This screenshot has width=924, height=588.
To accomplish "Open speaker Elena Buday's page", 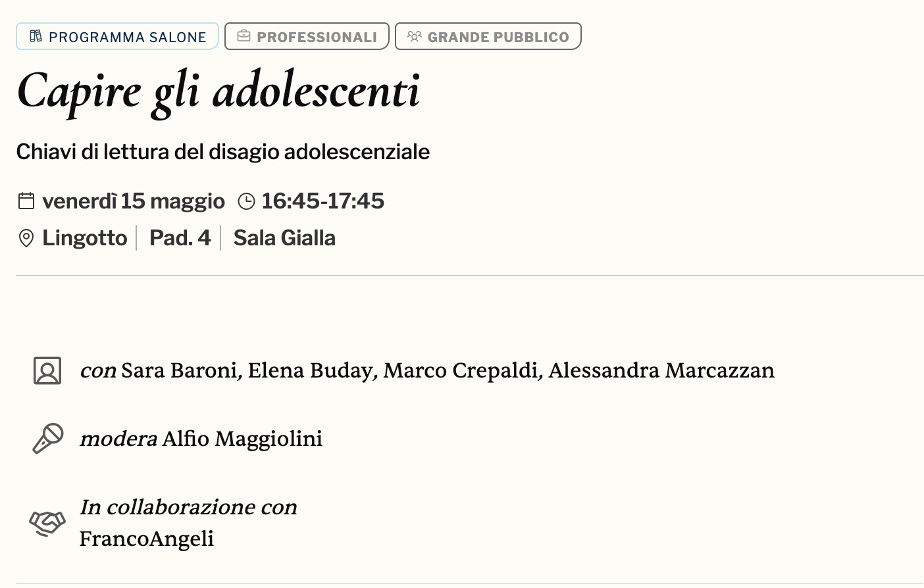I will (310, 370).
